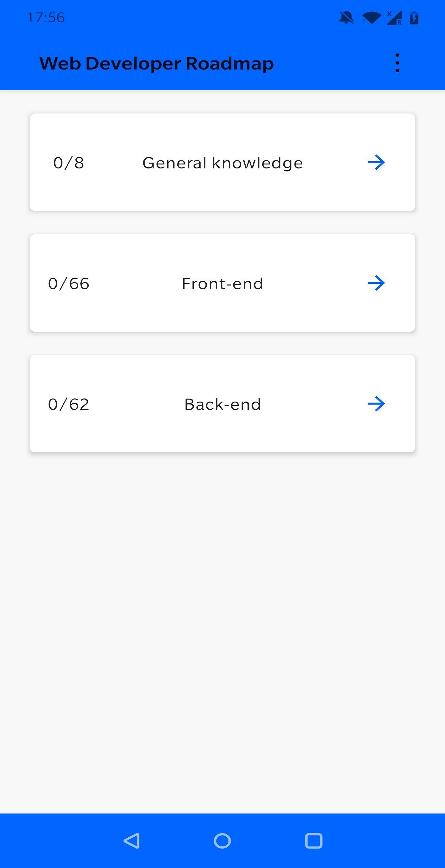Tap the Android home navigation button
Image resolution: width=445 pixels, height=868 pixels.
coord(222,841)
